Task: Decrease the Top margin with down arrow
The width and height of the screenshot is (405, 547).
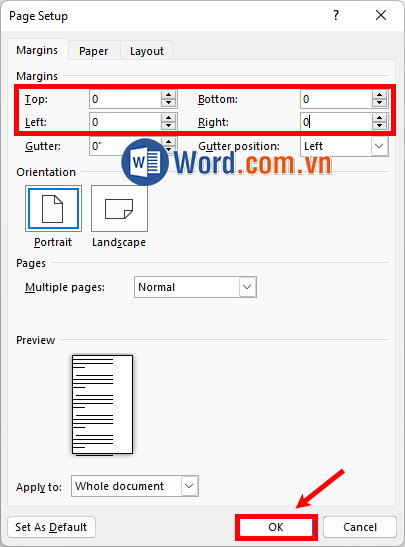Action: (169, 103)
